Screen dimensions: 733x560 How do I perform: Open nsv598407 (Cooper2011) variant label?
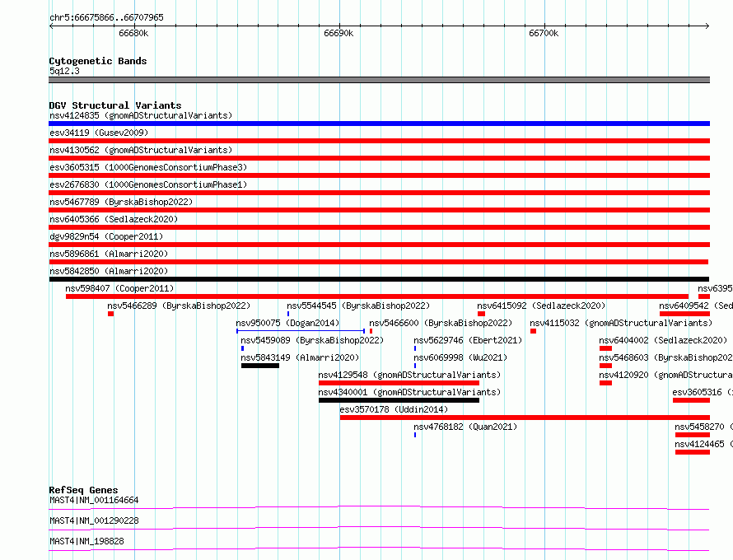[x=119, y=288]
